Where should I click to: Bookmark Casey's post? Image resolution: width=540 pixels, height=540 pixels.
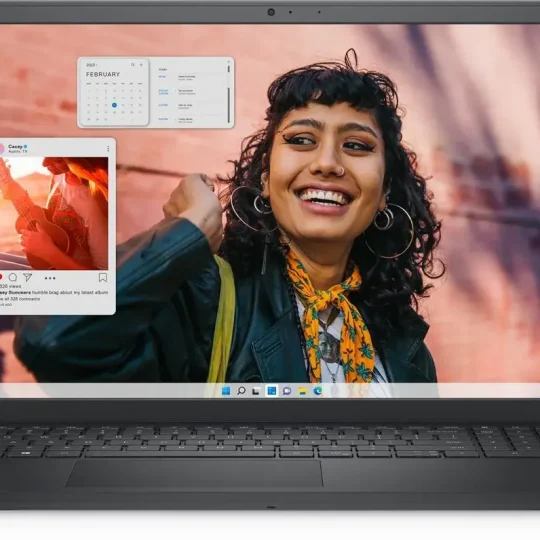tap(103, 277)
